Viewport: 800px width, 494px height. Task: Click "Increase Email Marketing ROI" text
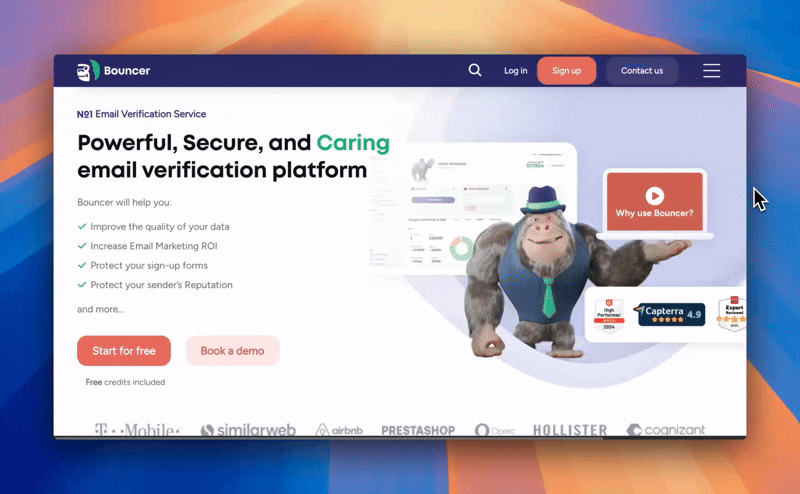pyautogui.click(x=154, y=246)
